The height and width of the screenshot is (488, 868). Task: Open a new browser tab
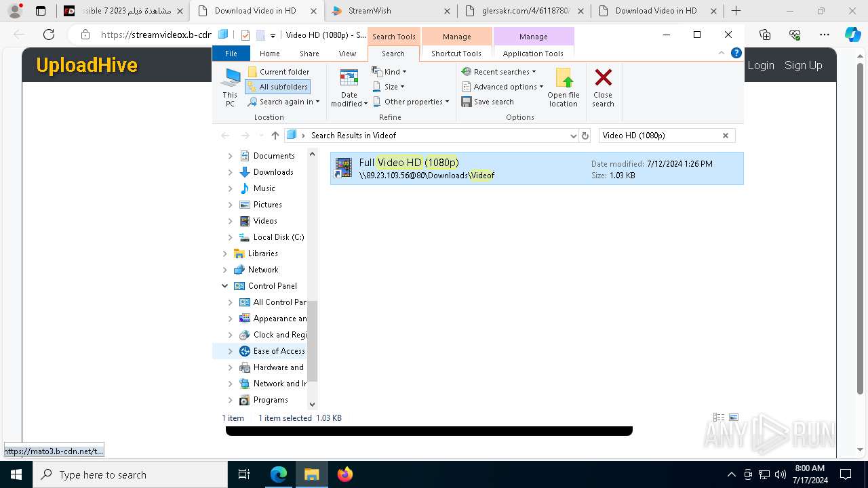736,11
